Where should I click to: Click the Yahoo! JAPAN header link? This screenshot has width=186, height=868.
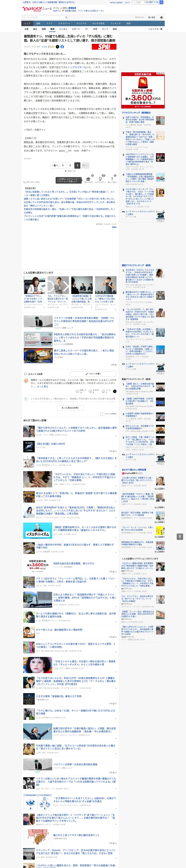point(116,2)
